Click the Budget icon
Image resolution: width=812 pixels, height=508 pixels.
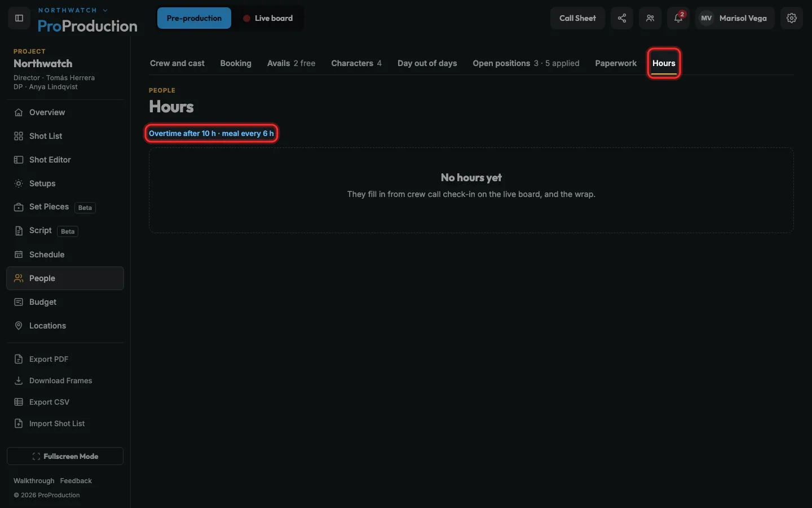click(19, 302)
